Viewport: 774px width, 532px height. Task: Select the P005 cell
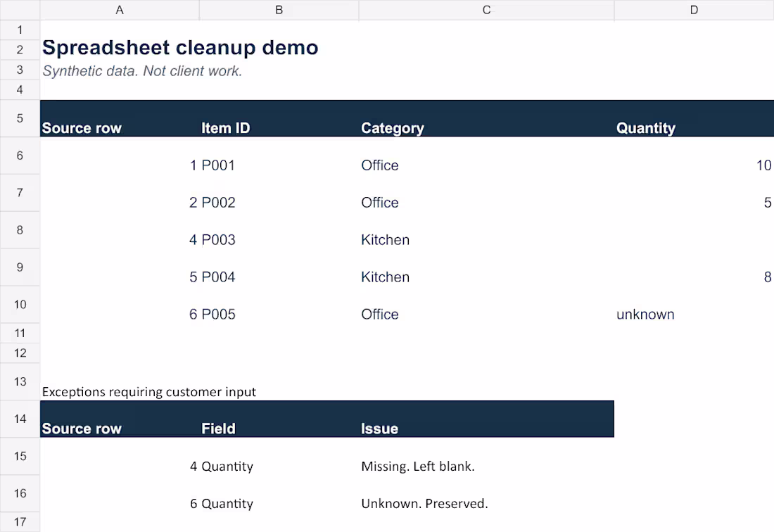coord(279,305)
